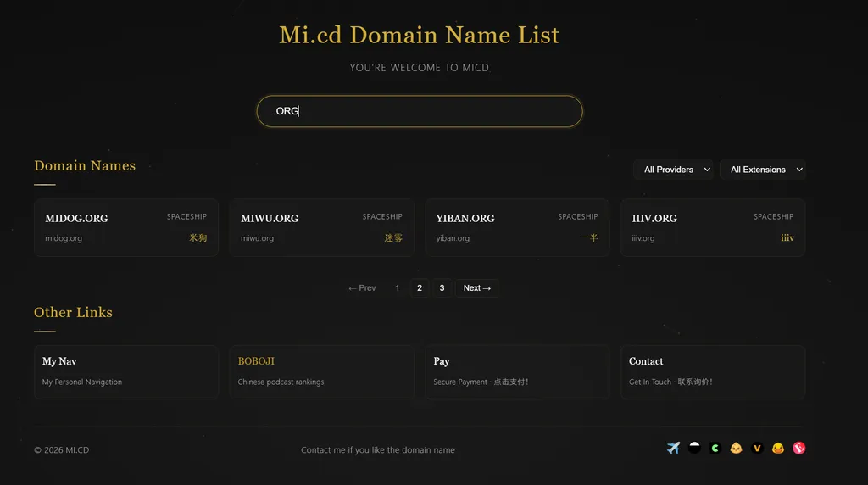868x485 pixels.
Task: Go to page 3 of results
Action: (442, 288)
